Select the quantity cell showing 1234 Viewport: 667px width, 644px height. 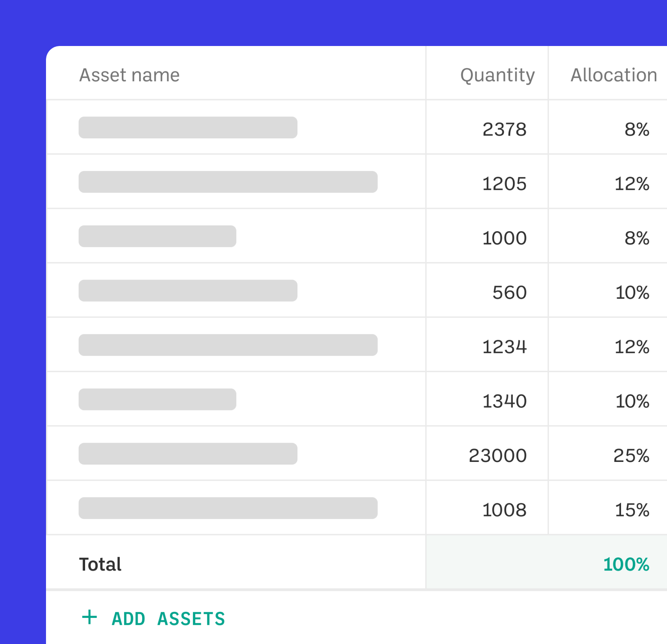pos(504,347)
